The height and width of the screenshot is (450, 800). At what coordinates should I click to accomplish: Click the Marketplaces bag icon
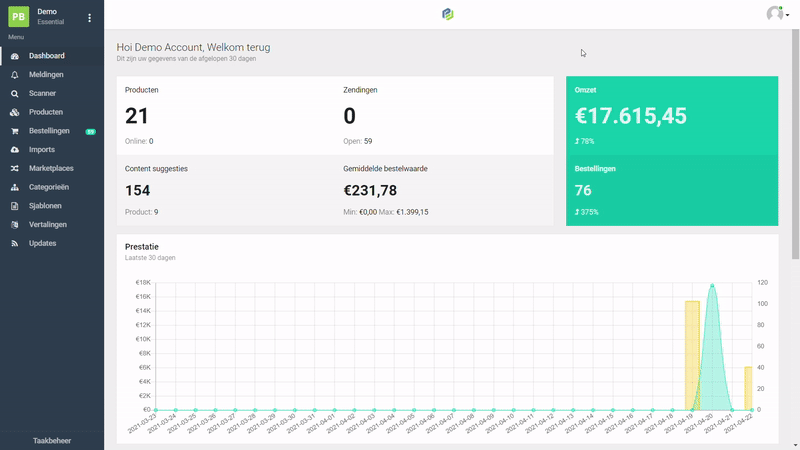pyautogui.click(x=15, y=168)
